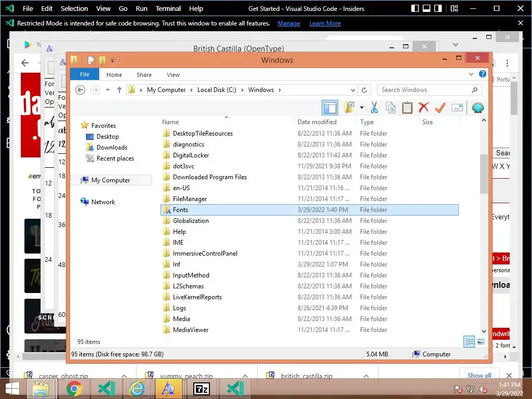Select the Downloaded Program Files folder

tap(210, 177)
